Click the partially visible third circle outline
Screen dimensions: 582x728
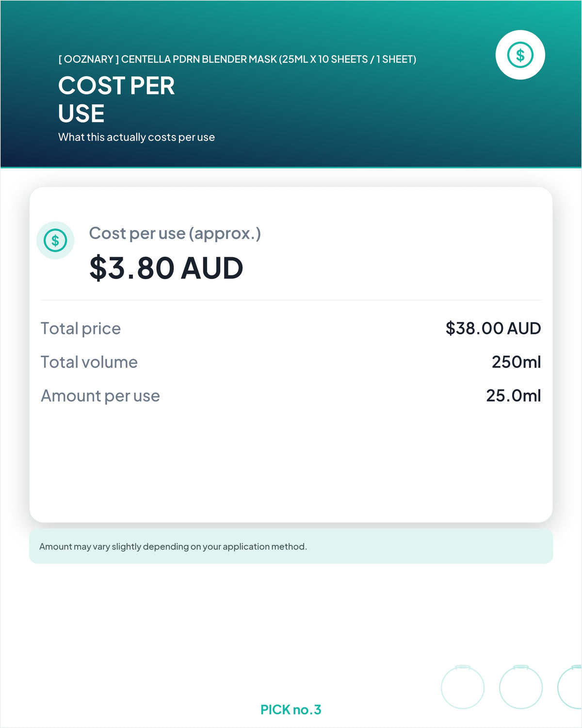(570, 687)
